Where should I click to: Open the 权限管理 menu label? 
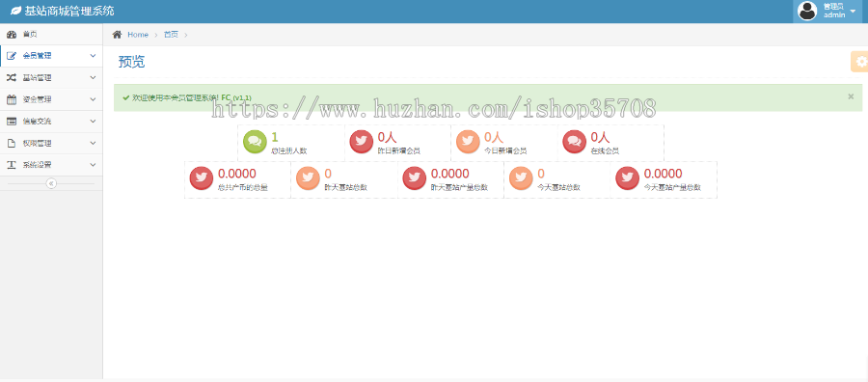[x=37, y=143]
